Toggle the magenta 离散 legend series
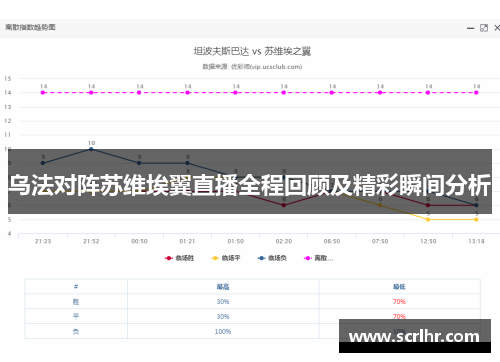This screenshot has width=500, height=362. [x=318, y=258]
